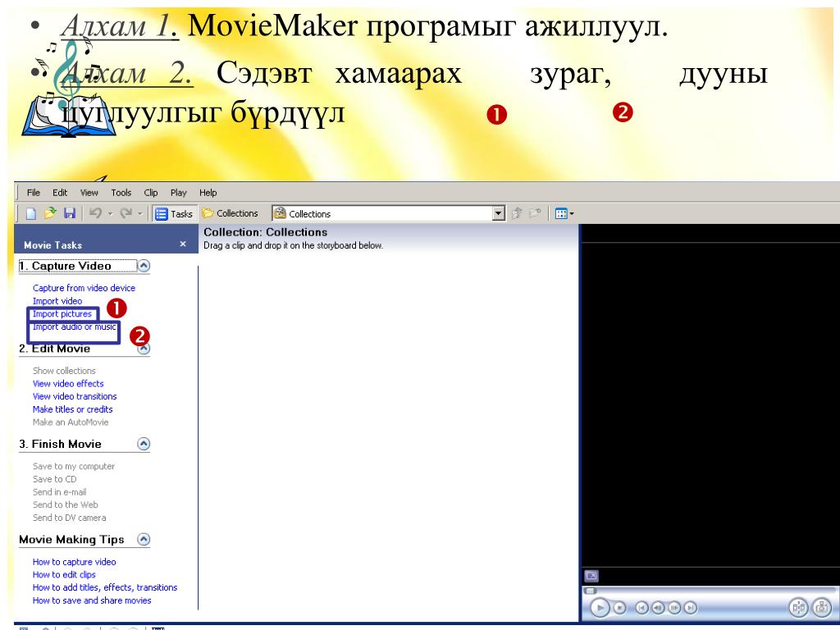Click the Send to the Web text
The image size is (840, 630).
[x=65, y=504]
